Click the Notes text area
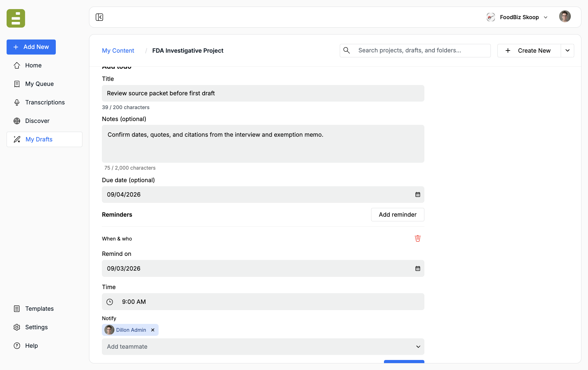 (x=263, y=144)
